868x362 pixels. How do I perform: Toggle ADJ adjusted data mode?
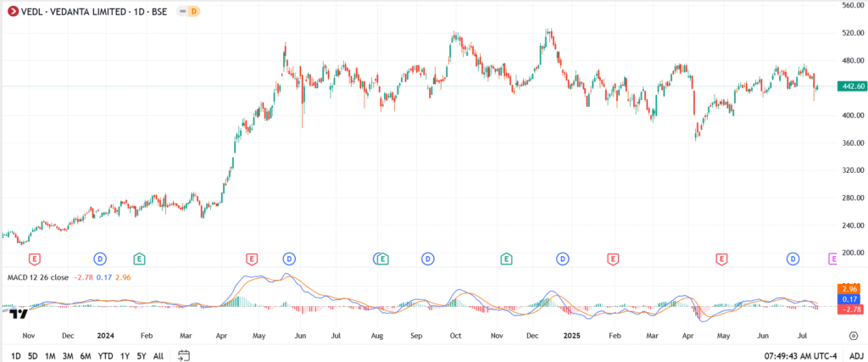856,356
